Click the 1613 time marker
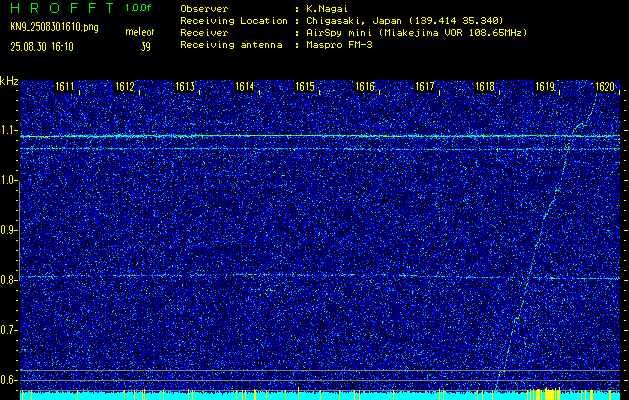629x400 pixels. click(185, 87)
